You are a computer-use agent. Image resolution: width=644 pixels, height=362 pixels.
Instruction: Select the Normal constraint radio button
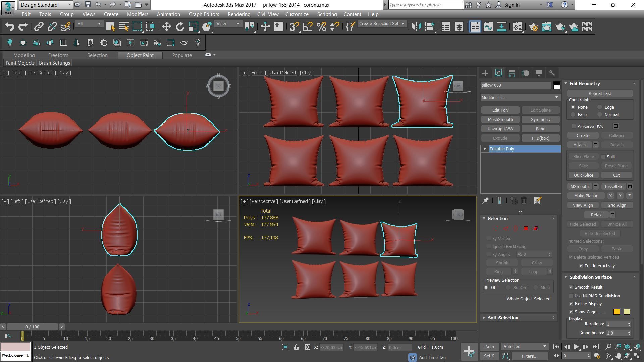click(x=600, y=115)
